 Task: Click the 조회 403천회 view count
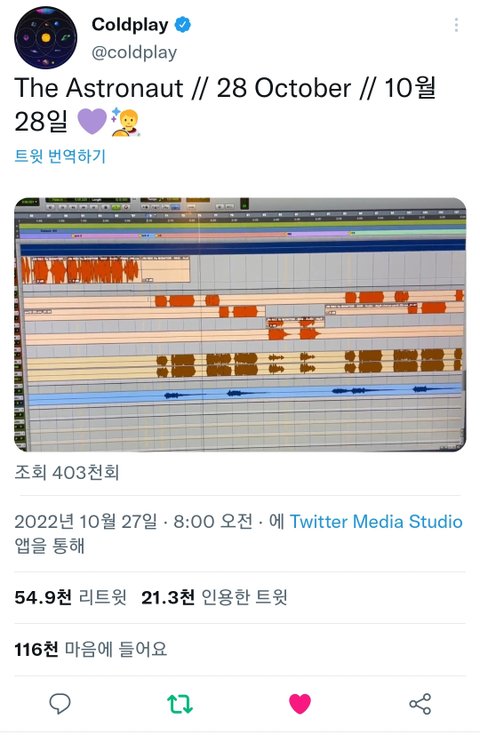(x=67, y=472)
